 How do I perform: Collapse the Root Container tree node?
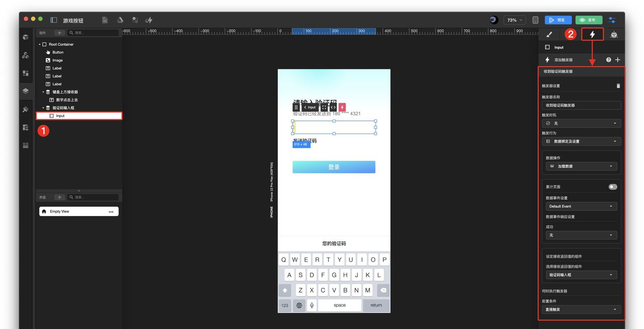(x=39, y=44)
